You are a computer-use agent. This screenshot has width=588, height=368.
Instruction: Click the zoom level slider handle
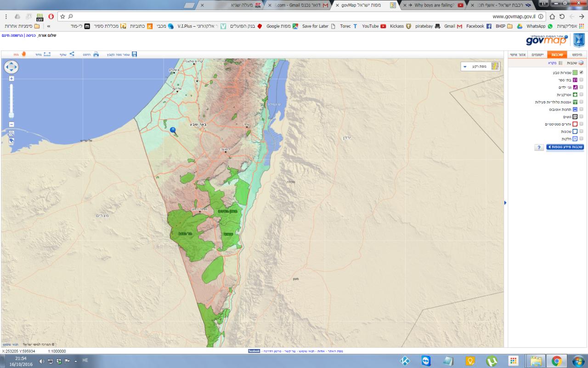[x=11, y=115]
